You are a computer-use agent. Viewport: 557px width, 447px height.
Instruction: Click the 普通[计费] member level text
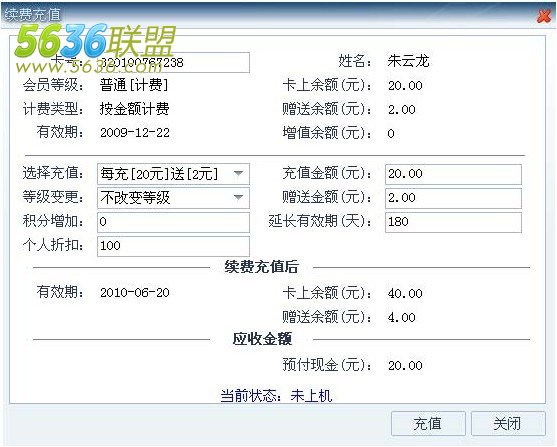click(134, 85)
